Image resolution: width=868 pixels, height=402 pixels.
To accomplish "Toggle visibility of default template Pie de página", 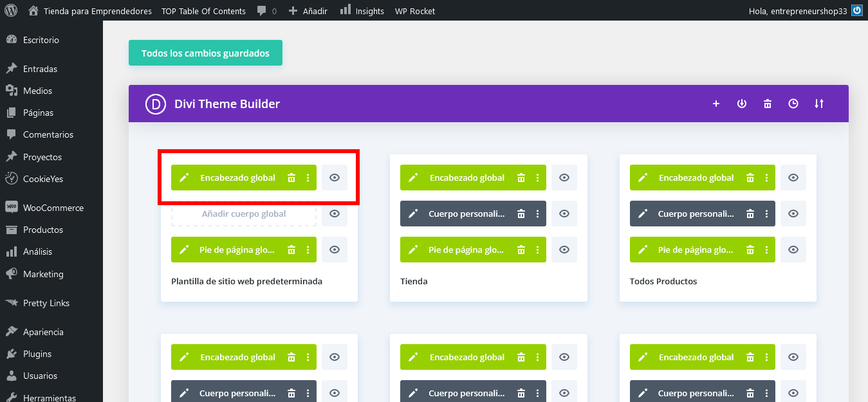I will (335, 250).
